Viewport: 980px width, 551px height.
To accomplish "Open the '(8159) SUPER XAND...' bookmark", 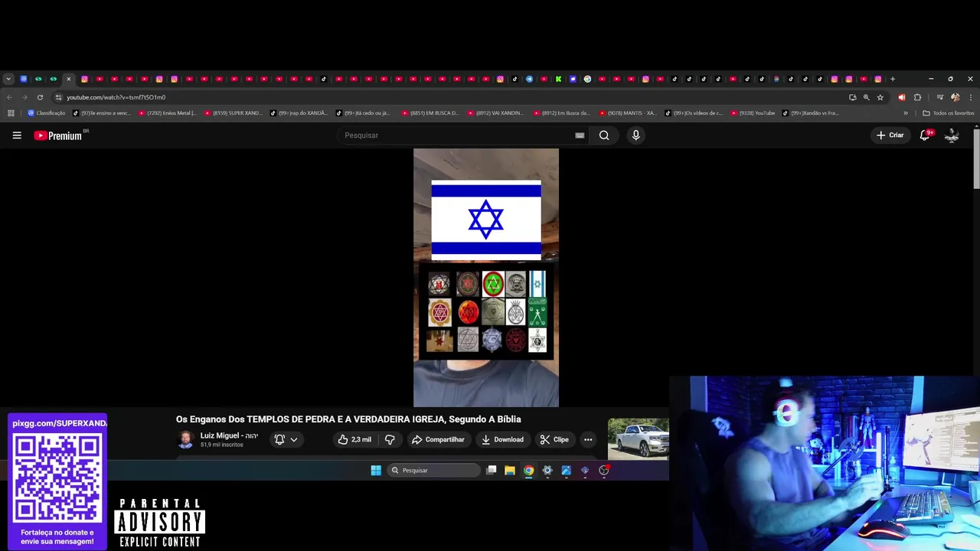I will click(234, 113).
